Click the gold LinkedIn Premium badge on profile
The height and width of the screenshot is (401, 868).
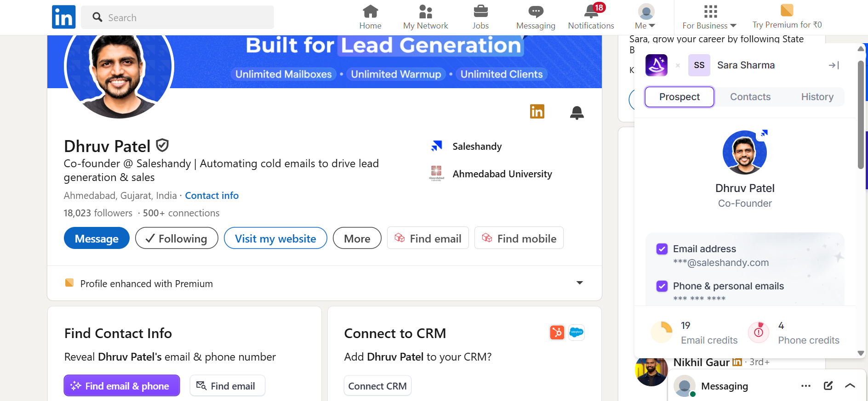537,112
